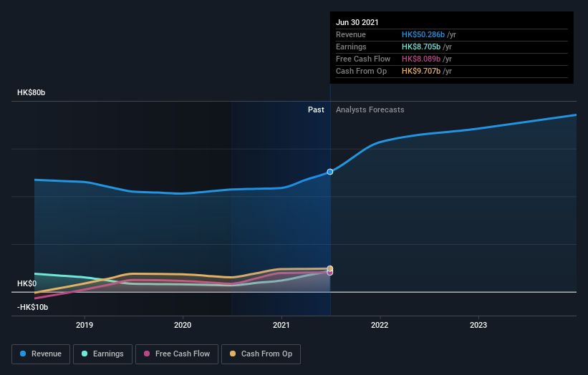Click the Past section label
The image size is (588, 375).
click(x=316, y=109)
